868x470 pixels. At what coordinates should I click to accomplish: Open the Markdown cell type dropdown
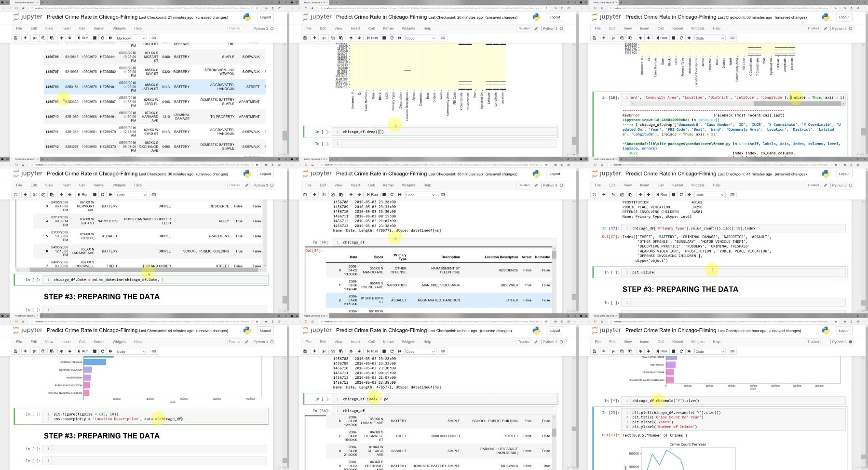(131, 38)
